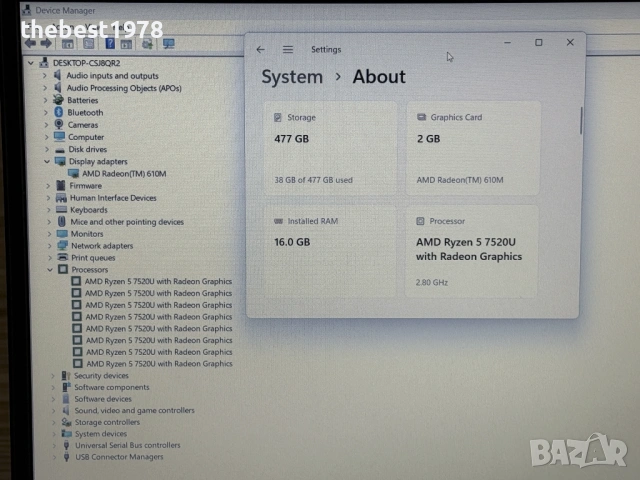This screenshot has width=640, height=480.
Task: Click the System breadcrumb link
Action: coord(292,77)
